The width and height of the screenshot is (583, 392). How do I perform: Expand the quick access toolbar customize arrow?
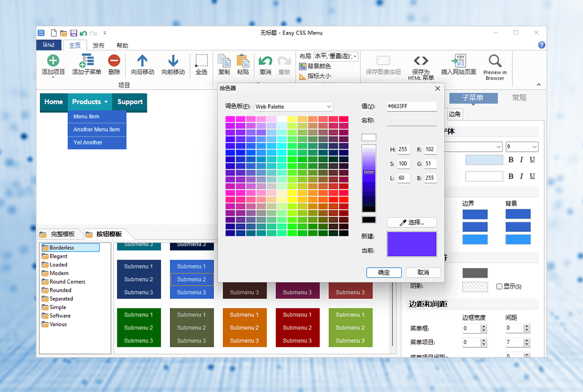[x=104, y=33]
